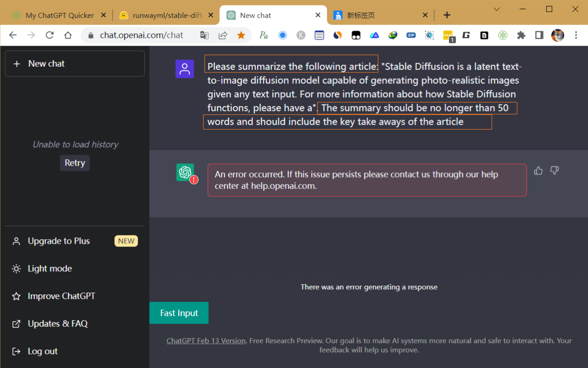This screenshot has width=588, height=368.
Task: Click the site lock icon in address bar
Action: (x=90, y=35)
